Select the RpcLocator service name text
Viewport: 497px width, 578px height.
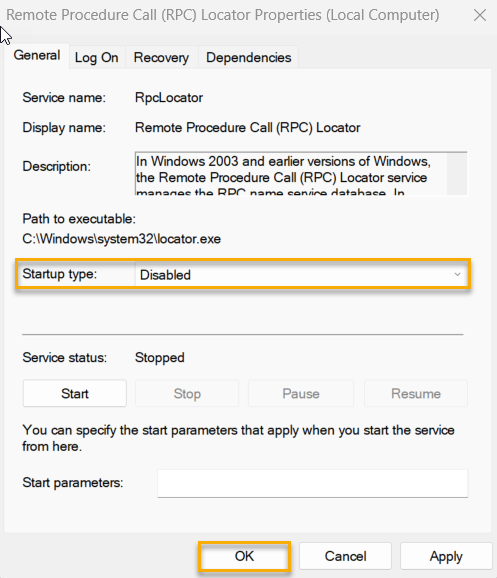[169, 98]
